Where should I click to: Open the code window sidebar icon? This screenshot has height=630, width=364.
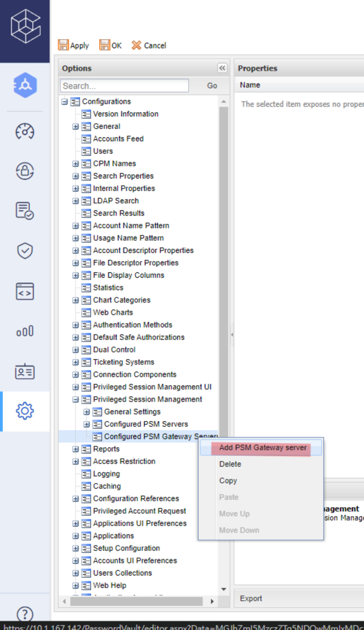(25, 292)
